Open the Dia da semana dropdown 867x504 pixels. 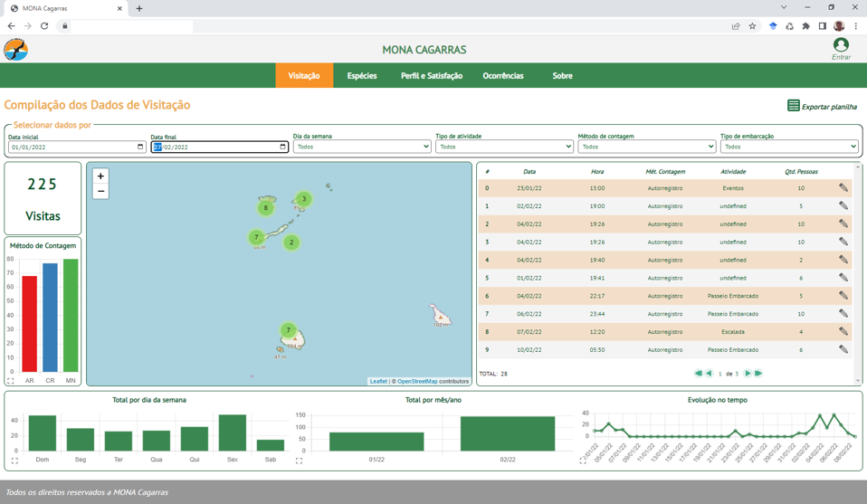point(361,147)
